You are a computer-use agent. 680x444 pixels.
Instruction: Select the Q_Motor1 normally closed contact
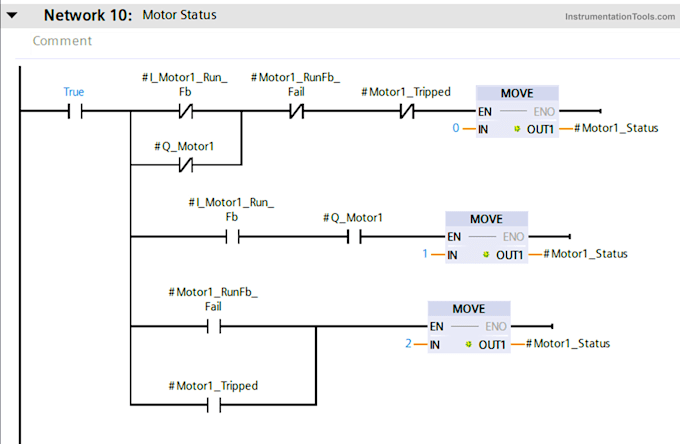coord(186,165)
